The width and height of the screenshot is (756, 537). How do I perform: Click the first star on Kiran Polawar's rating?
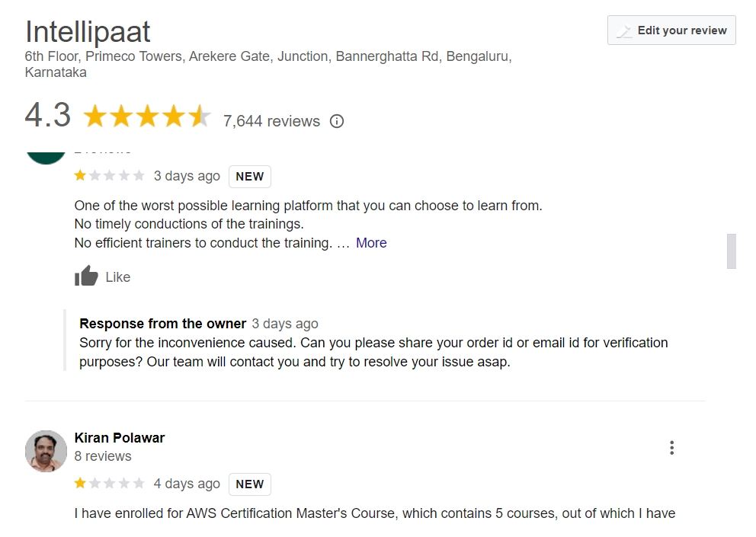79,483
